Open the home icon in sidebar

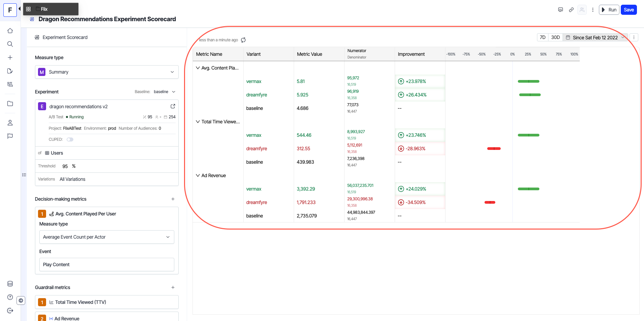(x=10, y=31)
